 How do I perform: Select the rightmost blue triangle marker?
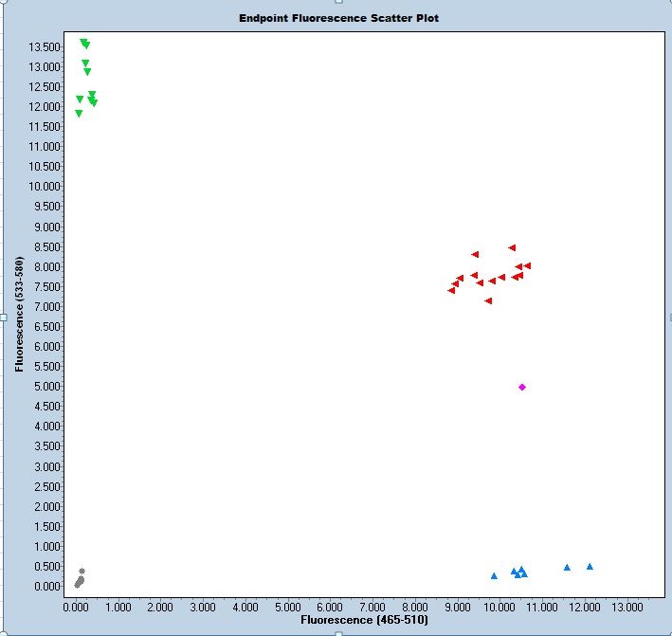[x=590, y=567]
